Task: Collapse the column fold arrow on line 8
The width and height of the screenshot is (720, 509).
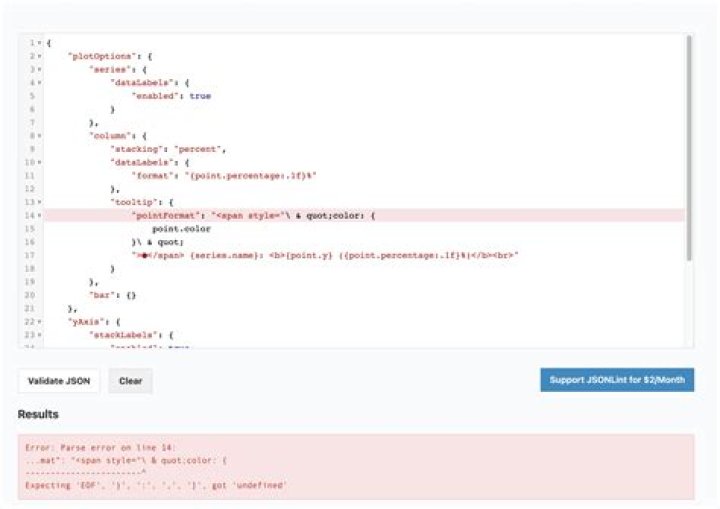Action: tap(39, 136)
